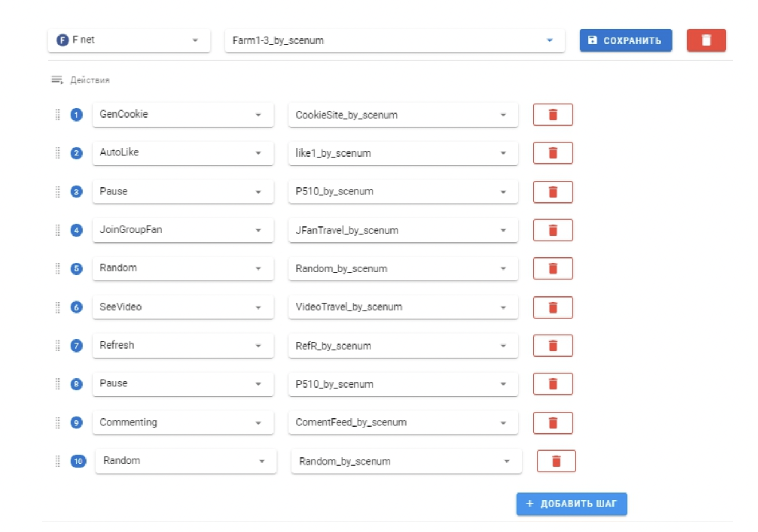Click drag handle of Commenting row
This screenshot has height=532, width=758.
click(57, 423)
